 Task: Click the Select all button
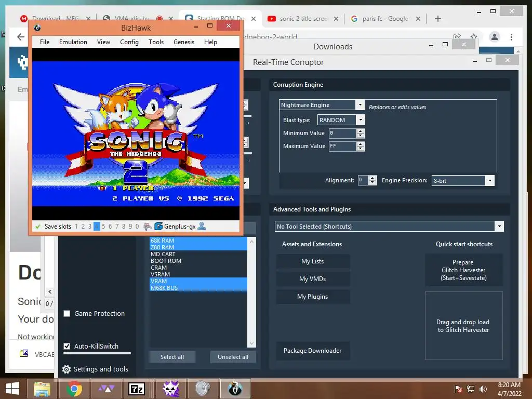[172, 357]
